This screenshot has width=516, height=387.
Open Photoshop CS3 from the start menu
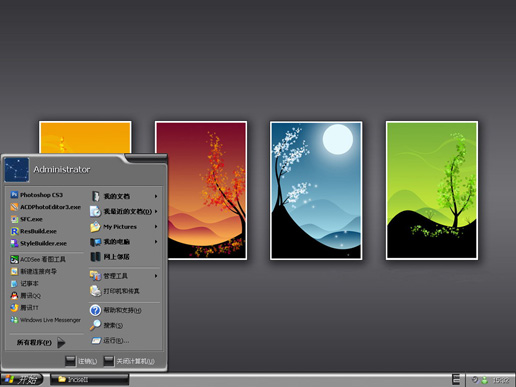point(37,195)
